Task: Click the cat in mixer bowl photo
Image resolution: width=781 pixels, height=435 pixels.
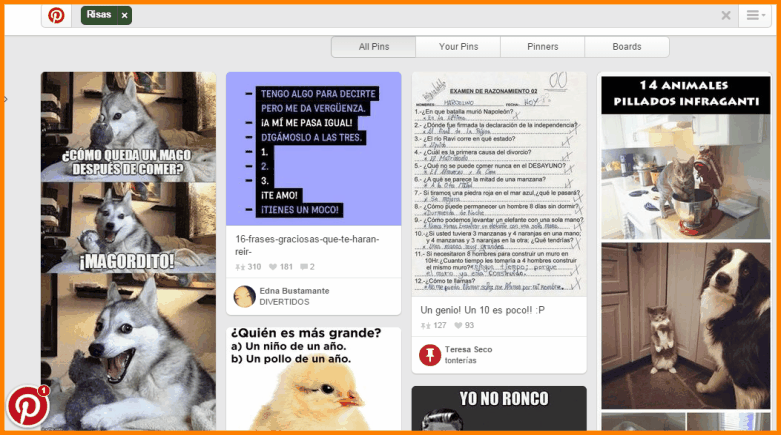Action: [685, 177]
